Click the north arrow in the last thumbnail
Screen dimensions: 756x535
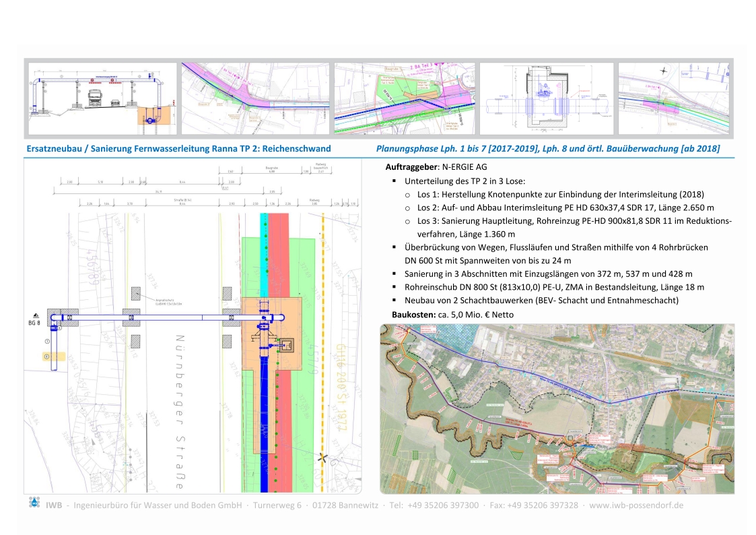tap(664, 71)
